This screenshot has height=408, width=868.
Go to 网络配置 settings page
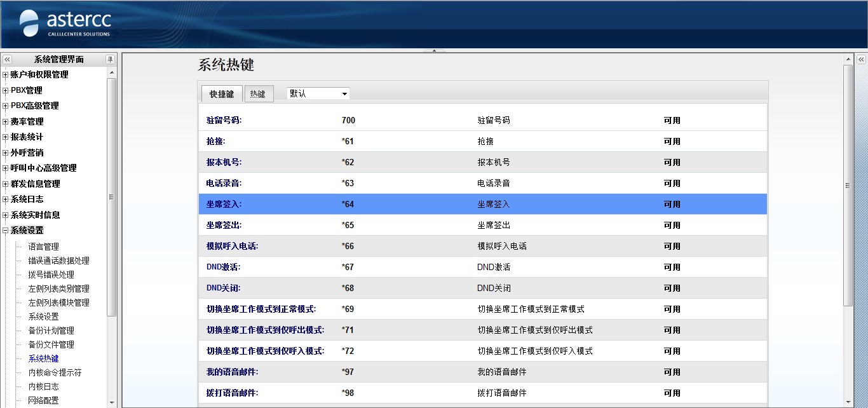(x=43, y=400)
